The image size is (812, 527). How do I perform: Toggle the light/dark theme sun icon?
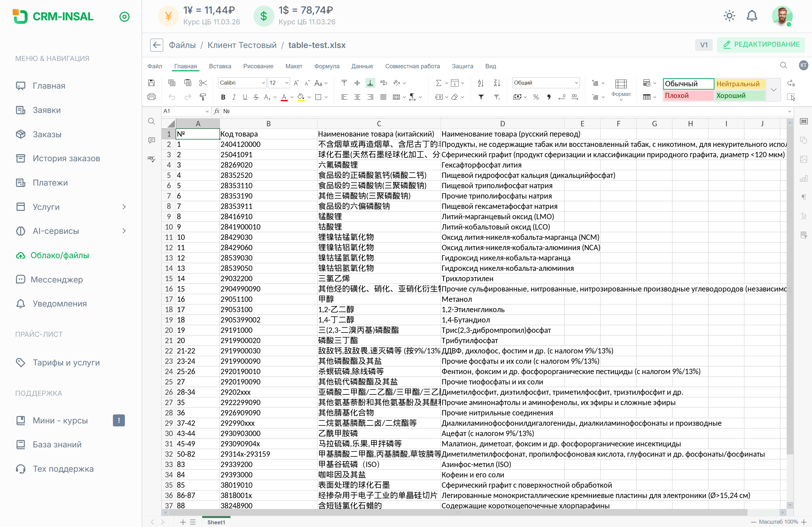729,16
